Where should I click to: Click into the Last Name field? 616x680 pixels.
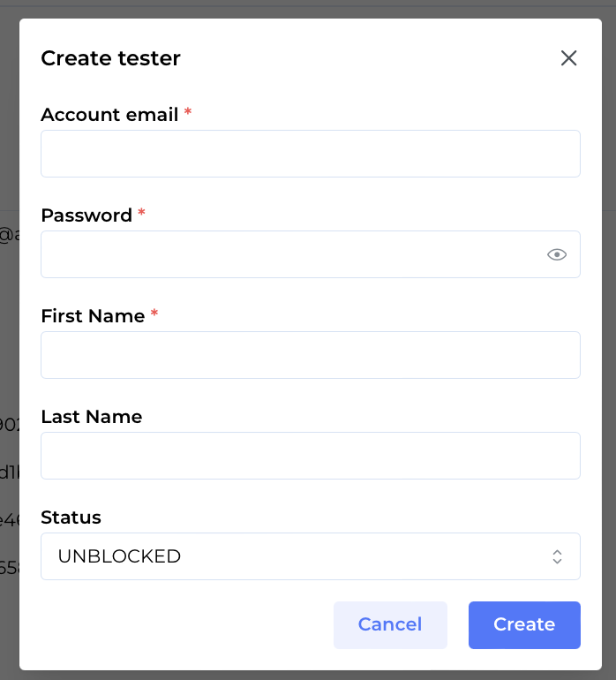pos(310,456)
